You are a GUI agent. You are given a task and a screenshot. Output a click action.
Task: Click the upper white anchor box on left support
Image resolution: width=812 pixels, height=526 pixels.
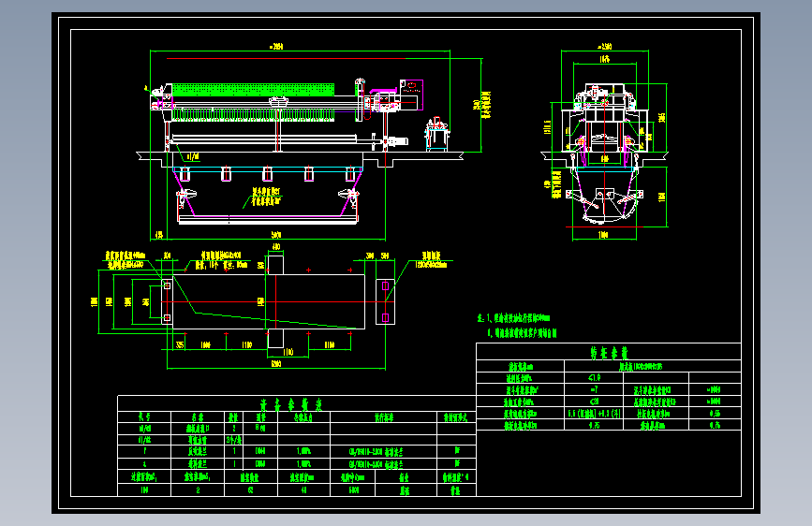tap(168, 285)
